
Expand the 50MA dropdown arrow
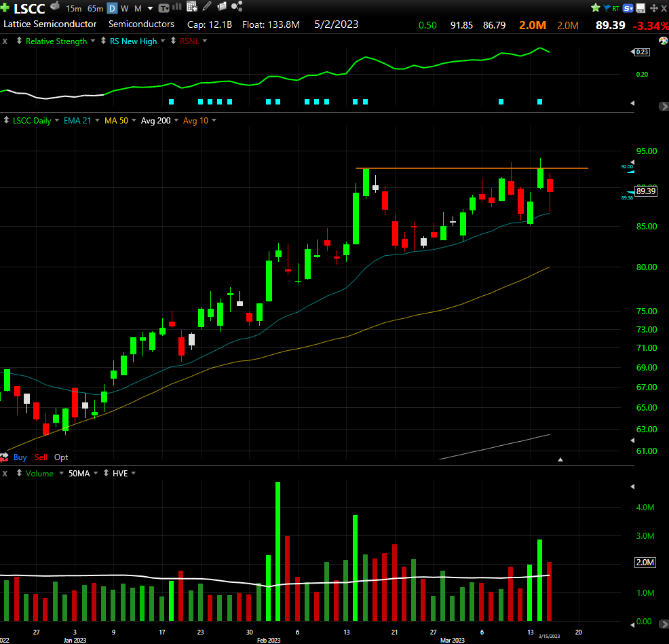click(x=96, y=473)
